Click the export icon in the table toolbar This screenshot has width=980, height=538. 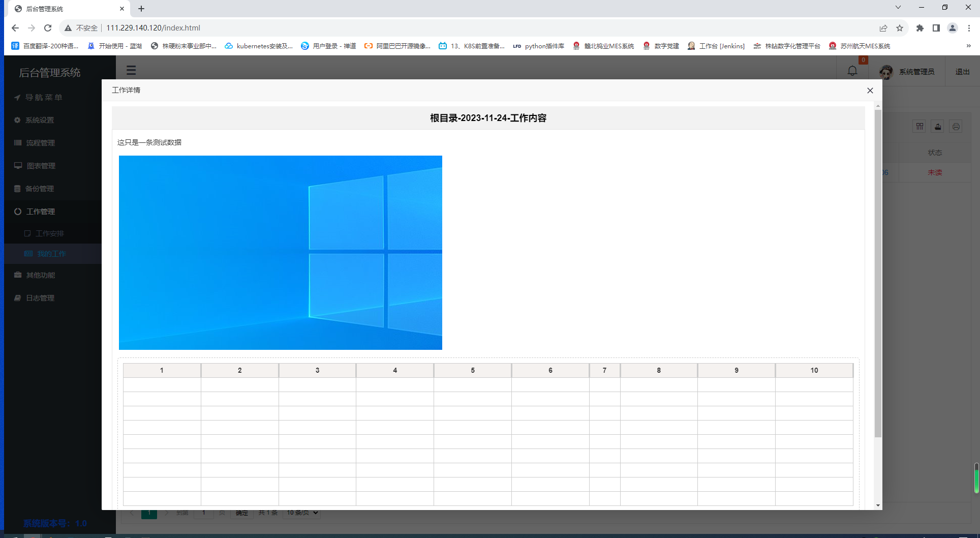tap(937, 126)
